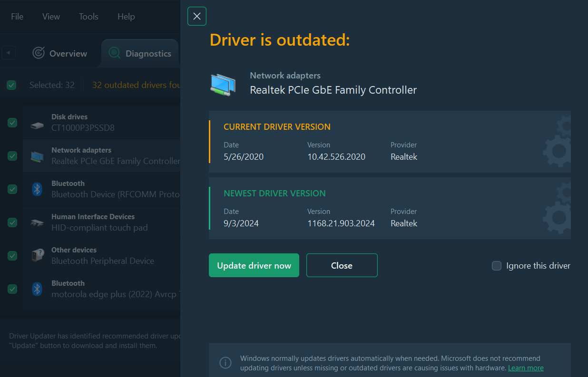Image resolution: width=588 pixels, height=377 pixels.
Task: Click network adapter icon in the driver list
Action: point(37,156)
